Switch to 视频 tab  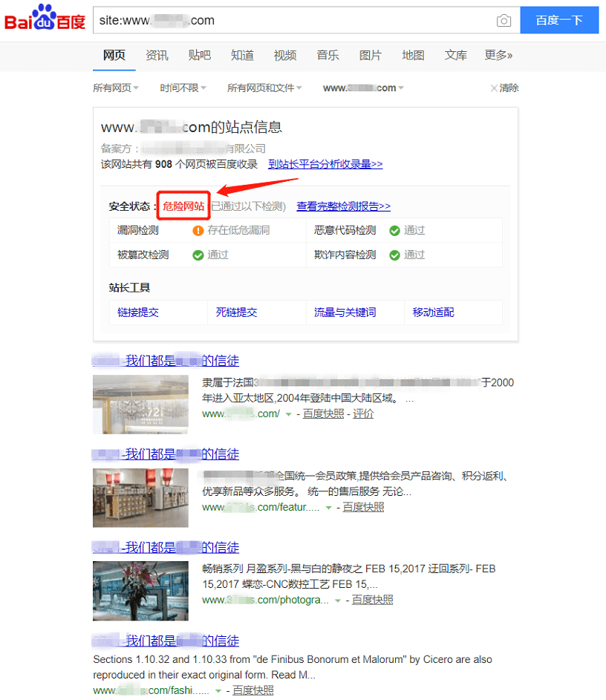(x=285, y=56)
